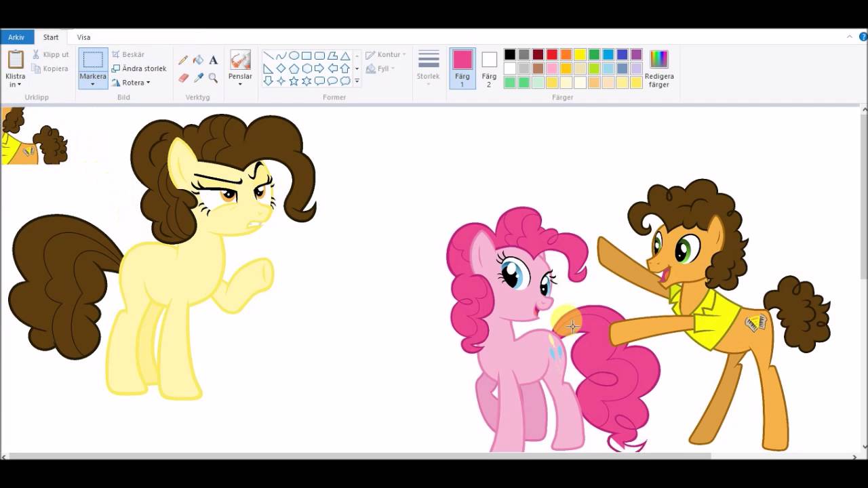This screenshot has height=488, width=868.
Task: Select the Pencil tool
Action: click(x=183, y=60)
